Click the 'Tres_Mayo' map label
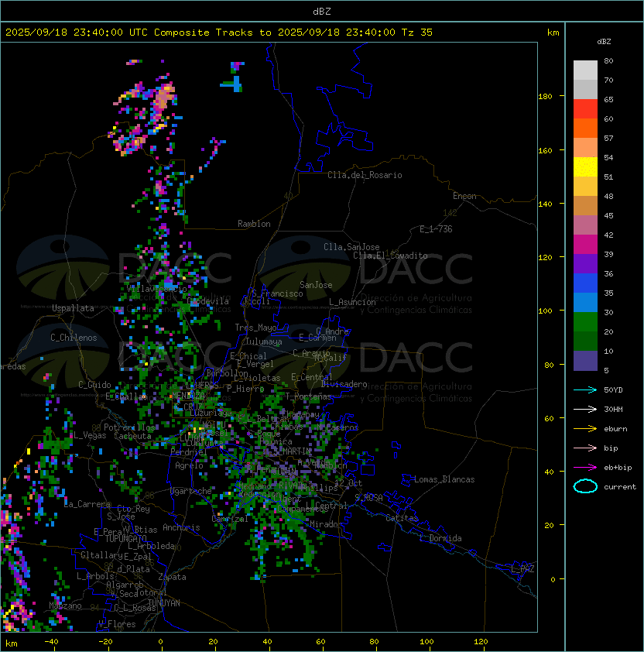This screenshot has width=644, height=652. coord(255,328)
